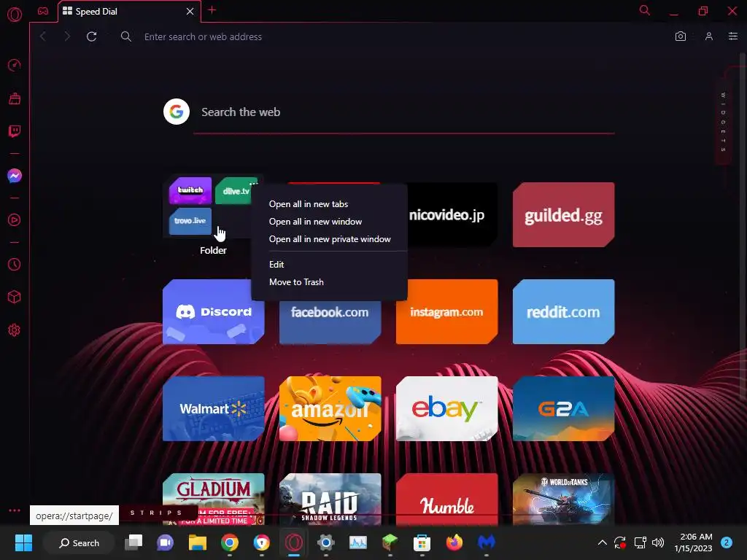This screenshot has width=747, height=560.
Task: Go back to previous page
Action: (x=43, y=36)
